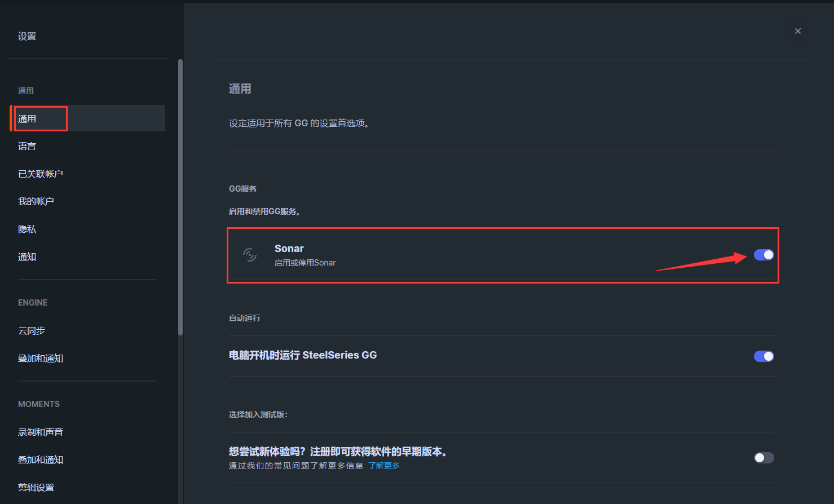834x504 pixels.
Task: Open 我的帐户 settings
Action: [36, 201]
